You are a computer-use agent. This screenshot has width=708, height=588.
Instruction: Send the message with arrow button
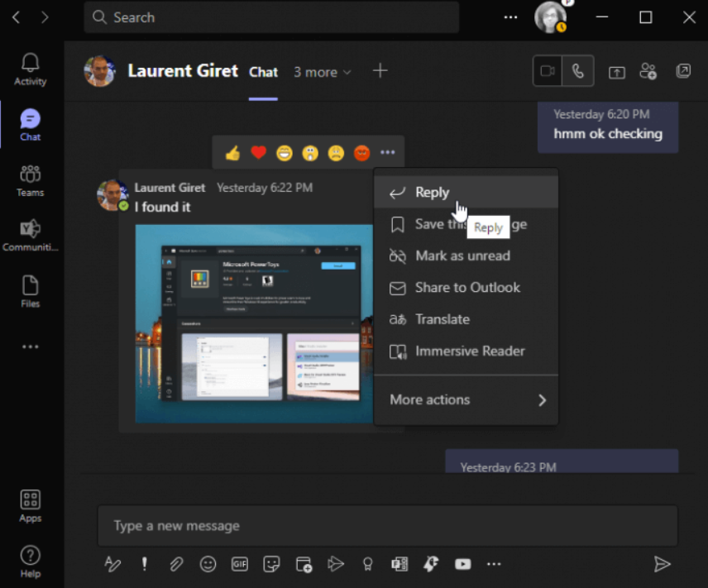[662, 564]
